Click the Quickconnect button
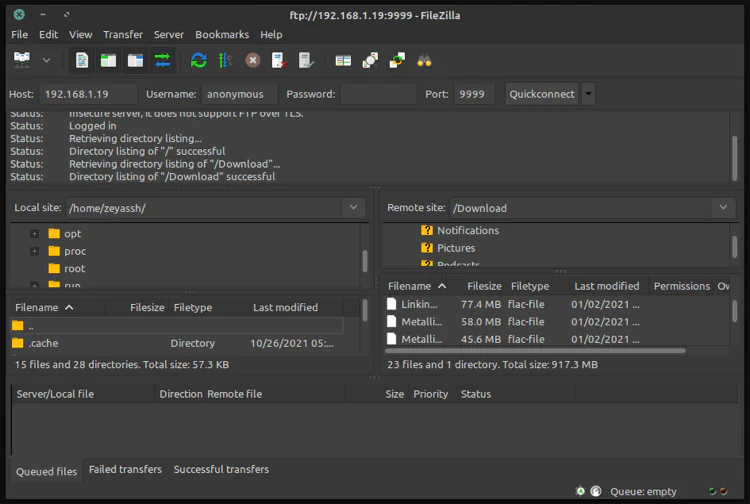750x504 pixels. point(542,94)
